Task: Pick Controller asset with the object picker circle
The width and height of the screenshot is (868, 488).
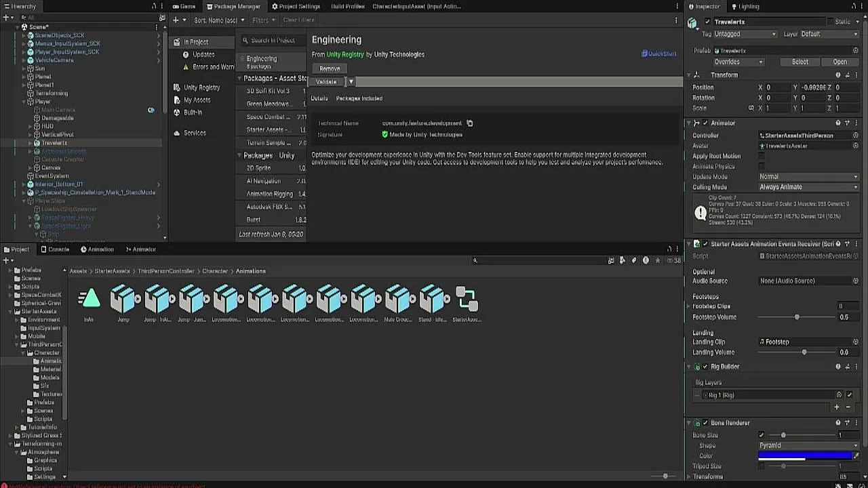Action: pos(855,136)
